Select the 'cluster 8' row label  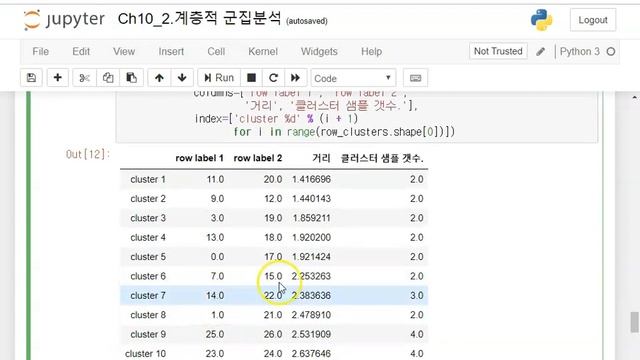tap(148, 315)
